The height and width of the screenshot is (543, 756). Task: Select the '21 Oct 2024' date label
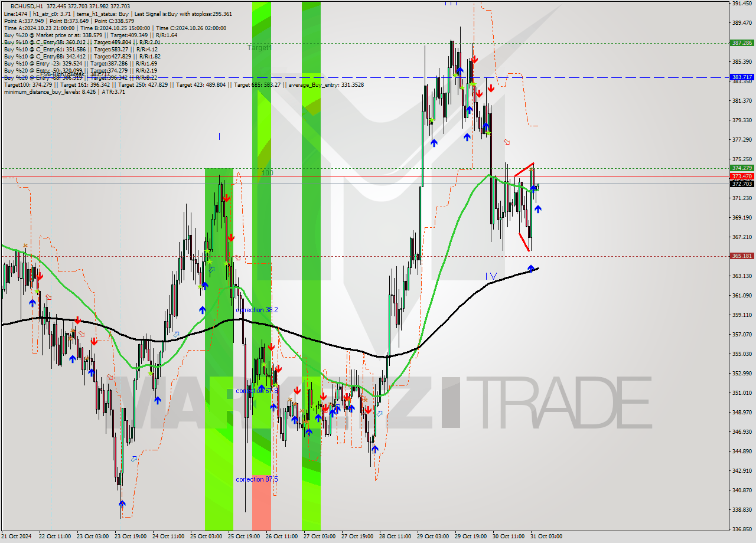(x=15, y=537)
